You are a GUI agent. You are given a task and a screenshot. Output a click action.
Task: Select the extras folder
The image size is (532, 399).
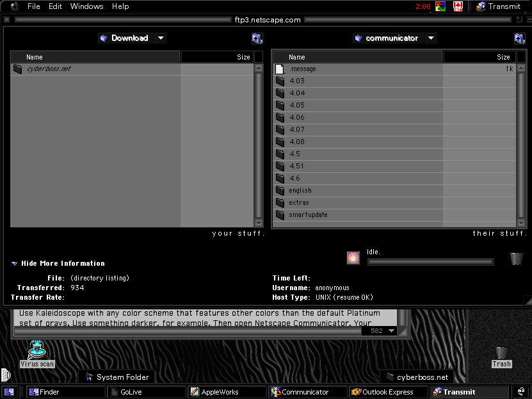394,202
